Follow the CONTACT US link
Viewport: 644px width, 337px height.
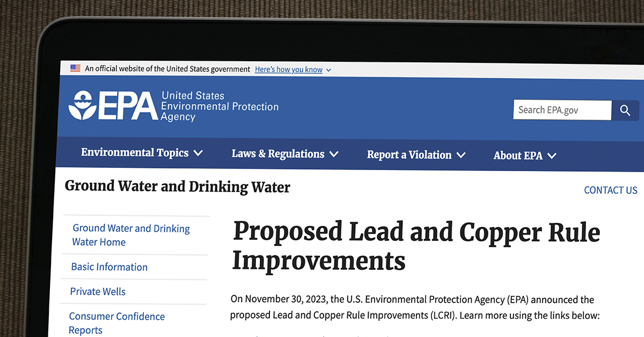pos(611,191)
